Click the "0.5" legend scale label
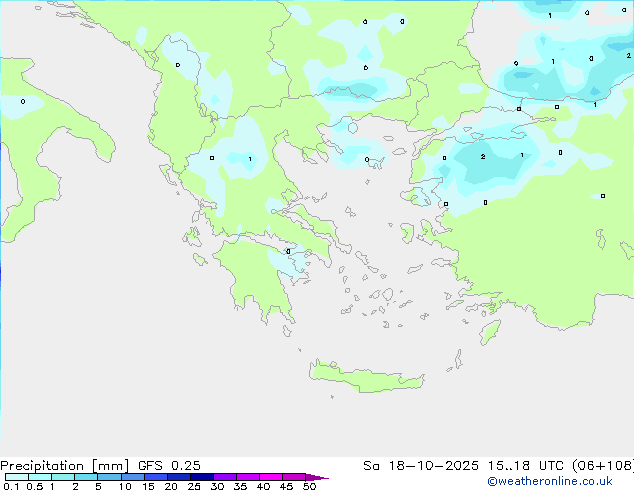This screenshot has height=490, width=634. [x=35, y=486]
